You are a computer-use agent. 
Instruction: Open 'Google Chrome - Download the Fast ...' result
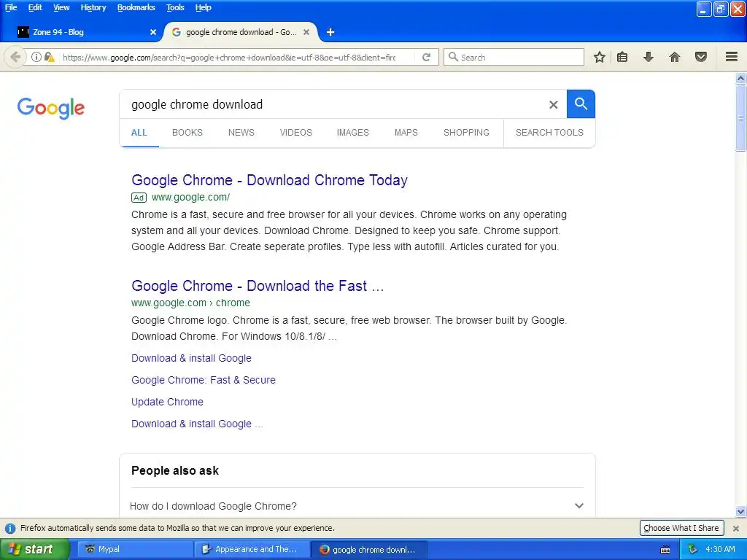tap(258, 286)
